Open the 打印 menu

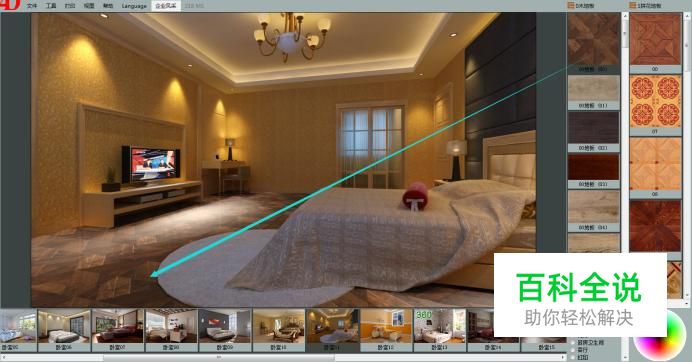click(x=70, y=6)
